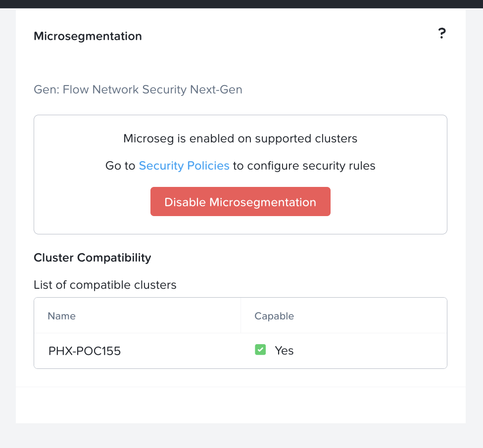The image size is (483, 448).
Task: Click the Microseg is enabled status message
Action: [x=240, y=138]
